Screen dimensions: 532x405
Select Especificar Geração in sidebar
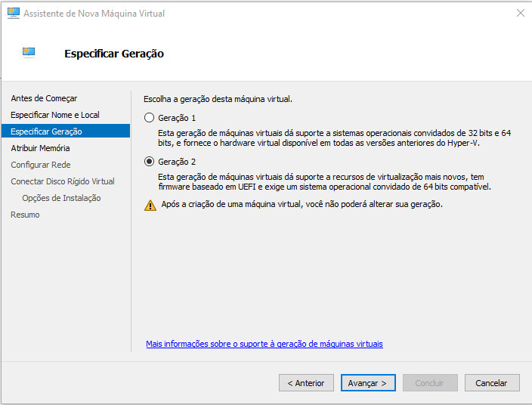pyautogui.click(x=66, y=131)
